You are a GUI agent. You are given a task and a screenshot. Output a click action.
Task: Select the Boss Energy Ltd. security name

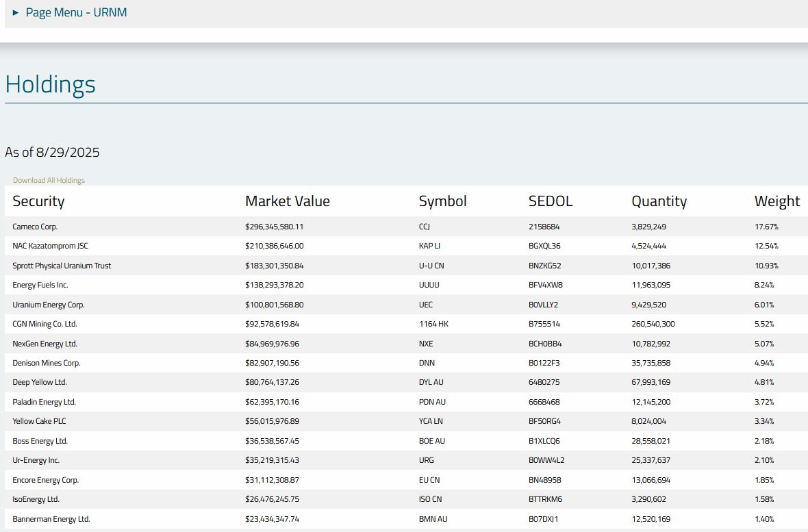tap(40, 441)
